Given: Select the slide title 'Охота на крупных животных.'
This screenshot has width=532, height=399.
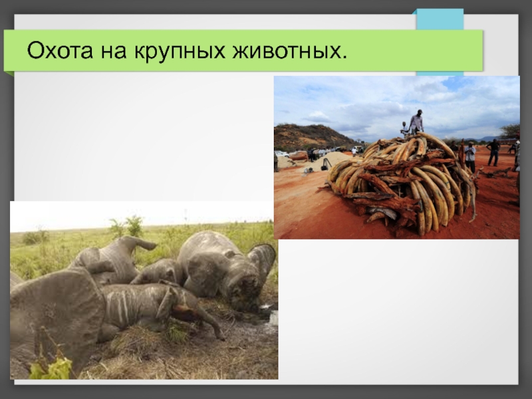Looking at the screenshot, I should [x=188, y=51].
